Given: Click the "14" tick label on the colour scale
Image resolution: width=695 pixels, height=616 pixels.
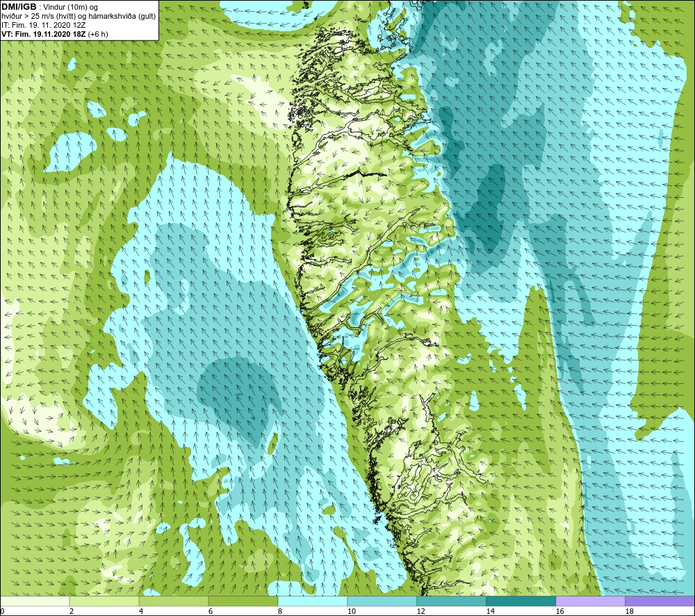Looking at the screenshot, I should pyautogui.click(x=490, y=611).
